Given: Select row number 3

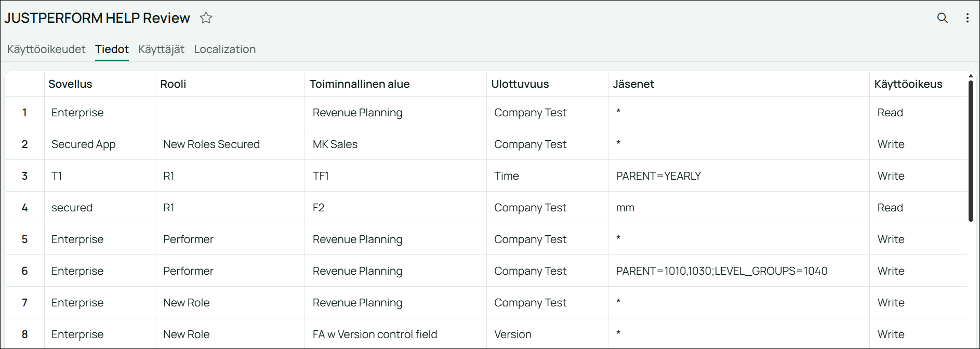Looking at the screenshot, I should click(24, 176).
